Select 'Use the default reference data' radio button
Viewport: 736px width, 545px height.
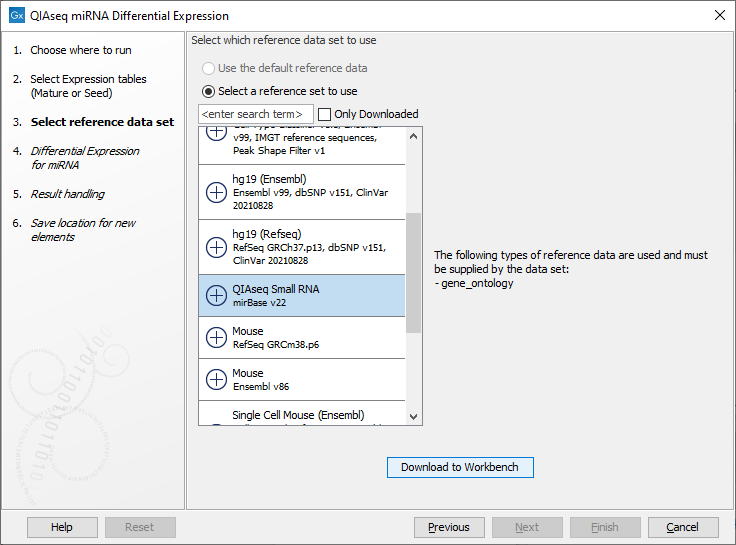coord(208,68)
